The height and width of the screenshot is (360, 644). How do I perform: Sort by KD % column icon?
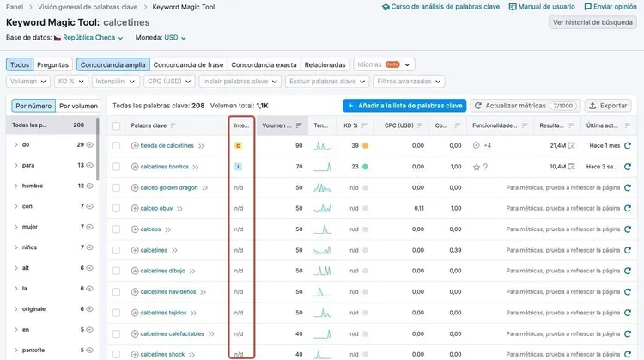coord(364,125)
